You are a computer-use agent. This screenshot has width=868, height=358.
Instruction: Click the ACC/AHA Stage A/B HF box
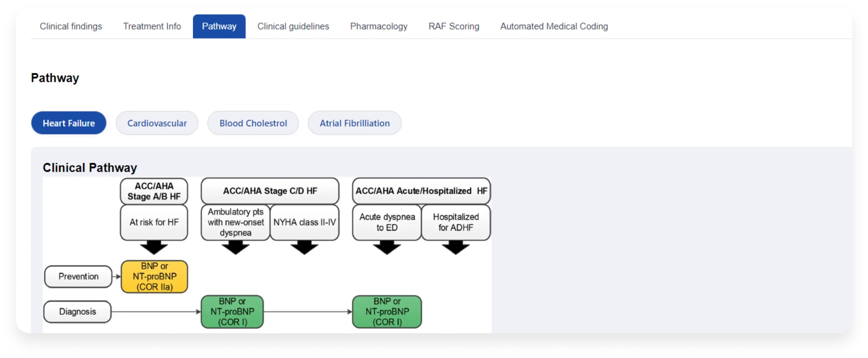[154, 191]
